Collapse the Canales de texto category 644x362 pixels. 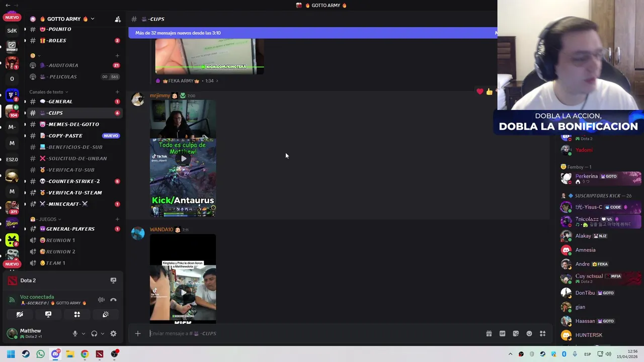tap(48, 92)
